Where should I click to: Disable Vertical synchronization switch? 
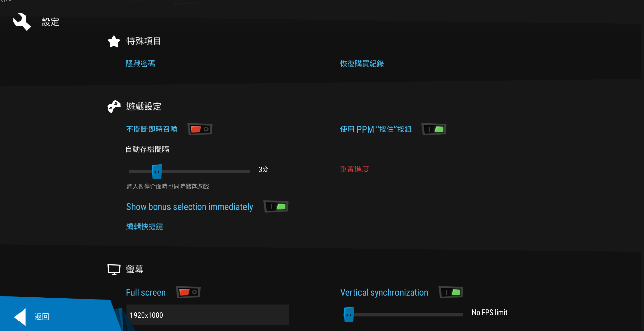coord(451,292)
